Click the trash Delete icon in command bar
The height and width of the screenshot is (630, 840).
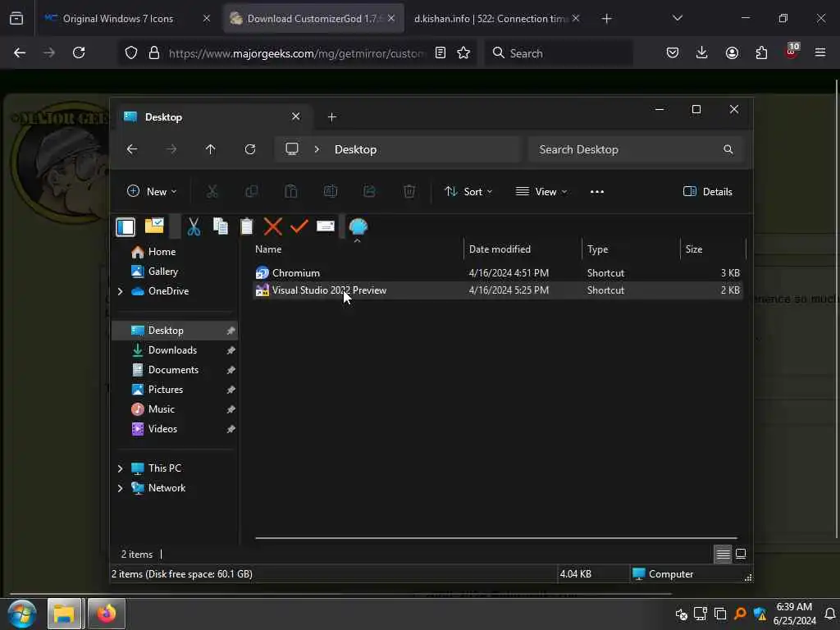409,191
